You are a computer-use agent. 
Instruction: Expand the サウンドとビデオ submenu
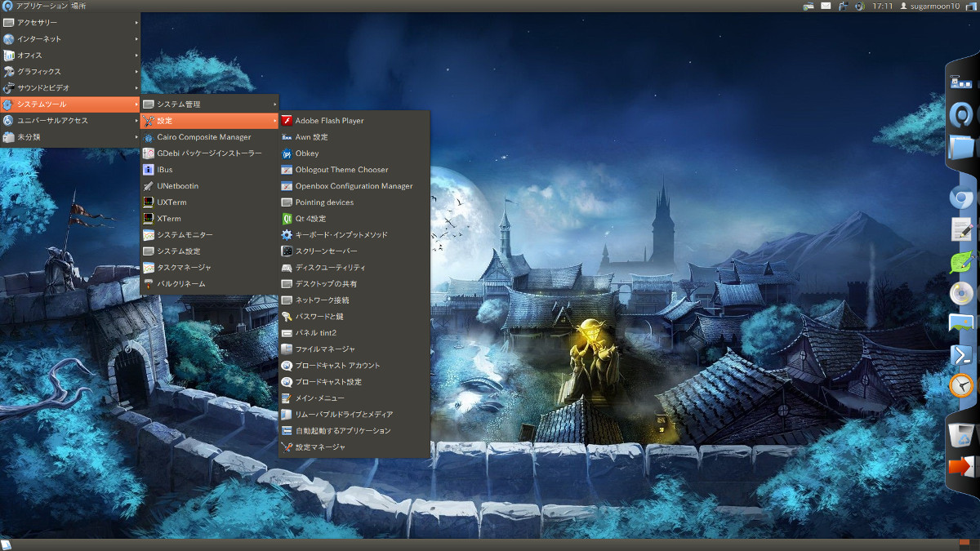click(70, 88)
